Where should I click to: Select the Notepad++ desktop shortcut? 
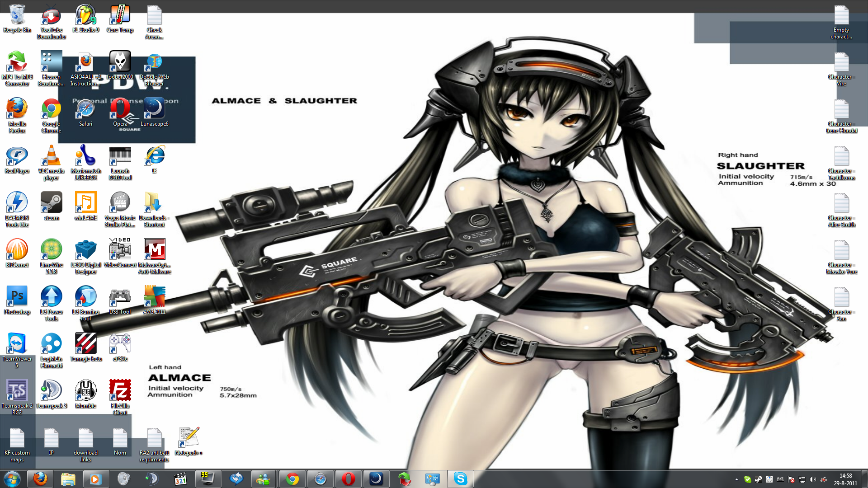point(189,441)
